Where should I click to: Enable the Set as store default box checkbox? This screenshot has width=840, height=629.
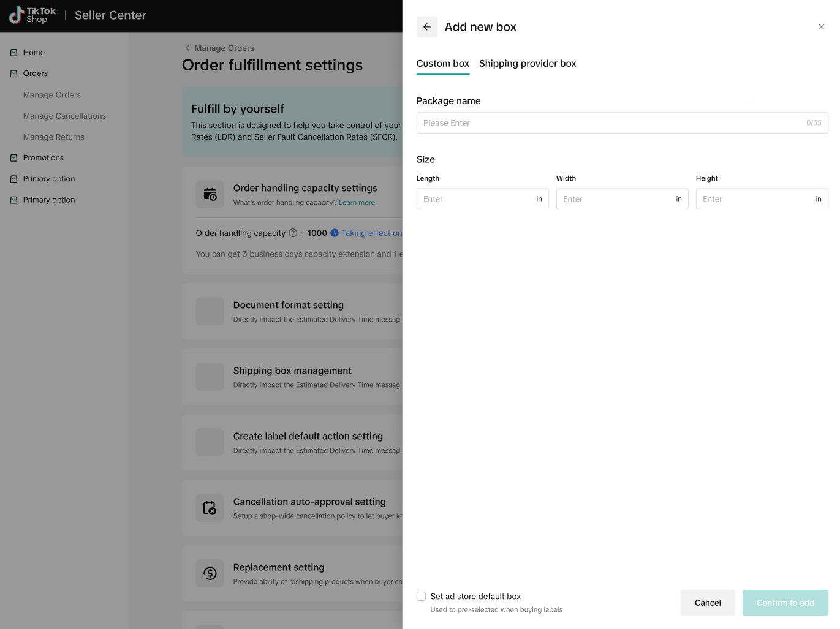422,597
